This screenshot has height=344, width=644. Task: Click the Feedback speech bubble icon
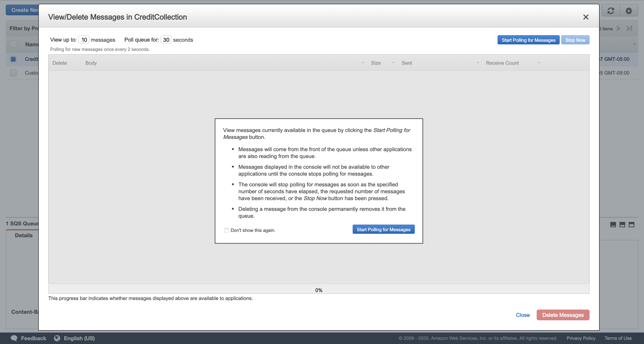(x=14, y=338)
